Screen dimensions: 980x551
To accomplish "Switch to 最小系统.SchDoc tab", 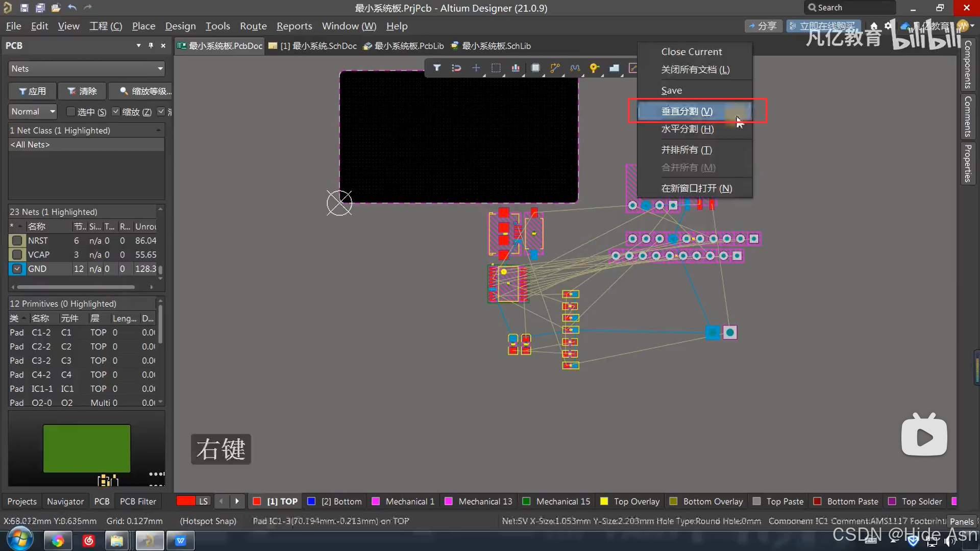I will 312,46.
